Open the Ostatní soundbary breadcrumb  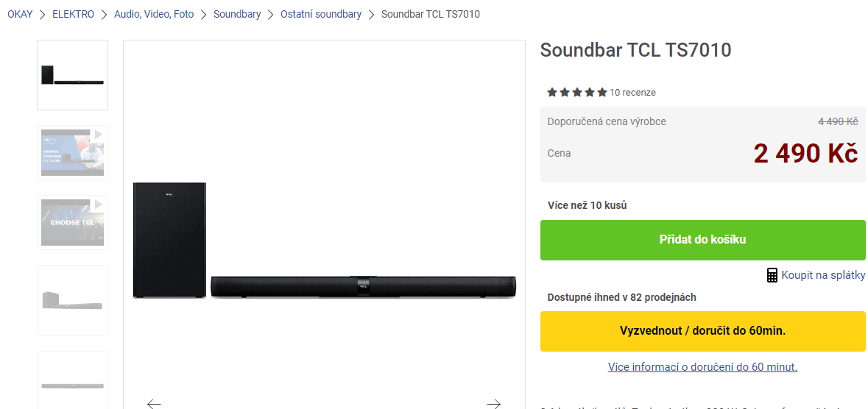point(321,14)
